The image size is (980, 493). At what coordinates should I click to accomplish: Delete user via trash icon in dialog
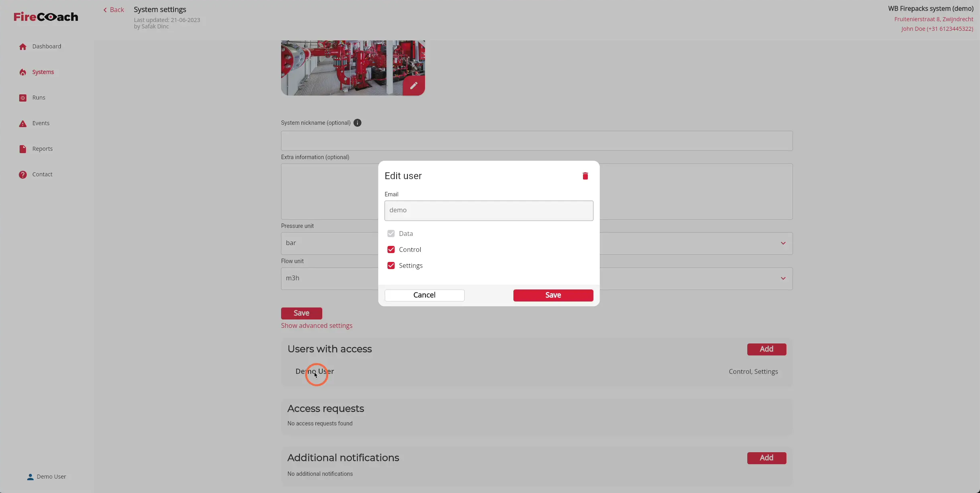coord(585,176)
